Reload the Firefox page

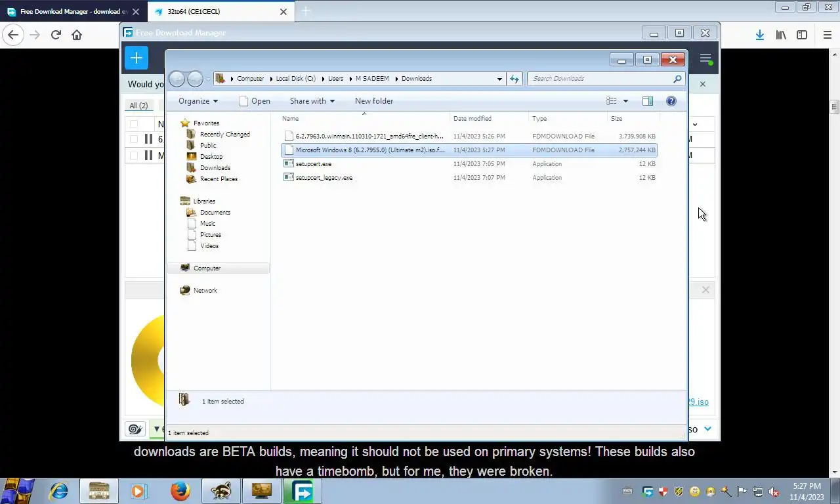[56, 35]
